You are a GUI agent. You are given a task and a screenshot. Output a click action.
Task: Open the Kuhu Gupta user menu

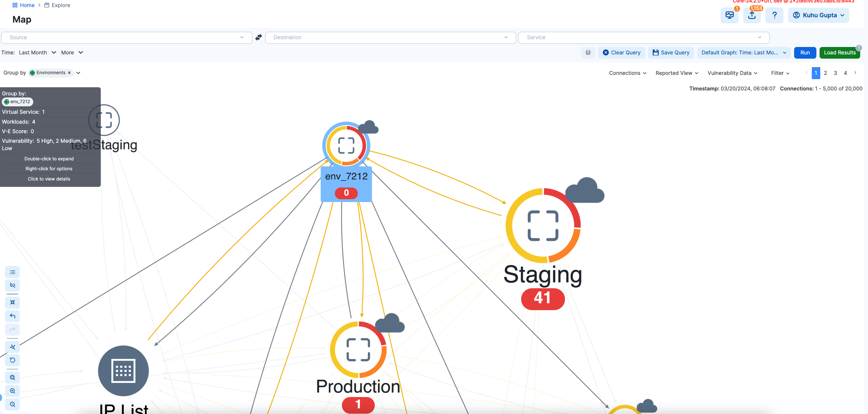click(819, 15)
